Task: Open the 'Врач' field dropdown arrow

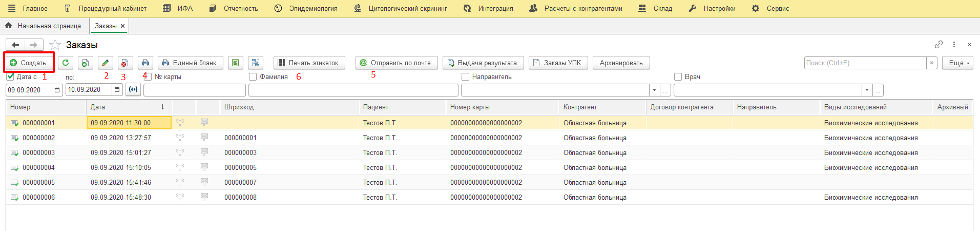Action: point(867,90)
